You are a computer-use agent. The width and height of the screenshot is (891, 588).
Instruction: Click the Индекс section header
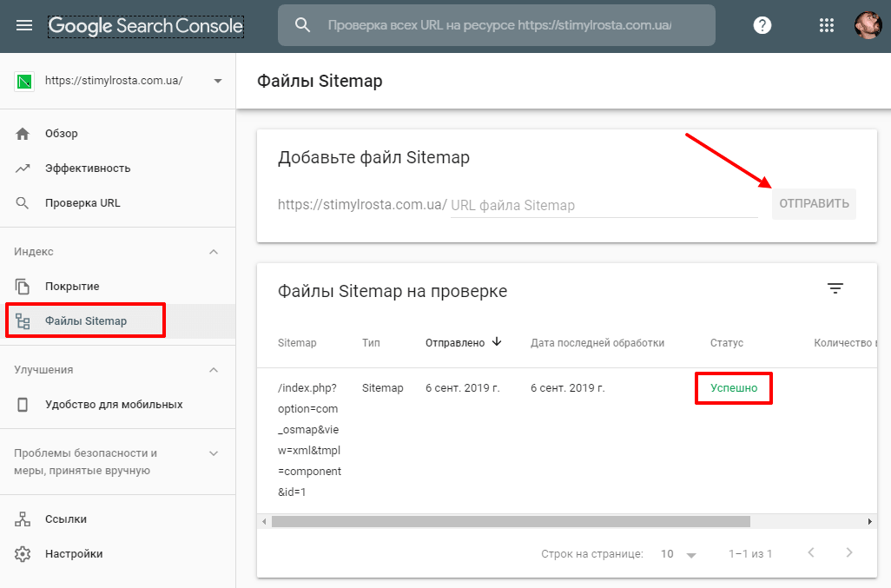tap(34, 252)
